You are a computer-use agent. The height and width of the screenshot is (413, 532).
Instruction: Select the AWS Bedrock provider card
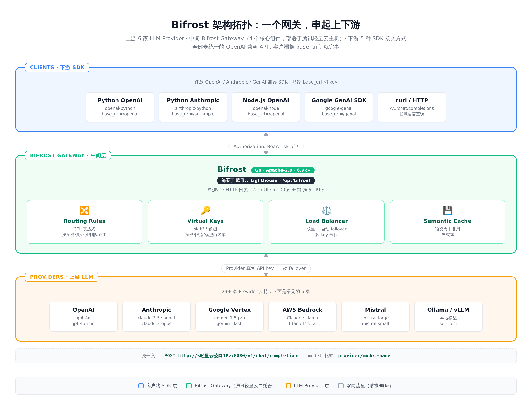(302, 317)
